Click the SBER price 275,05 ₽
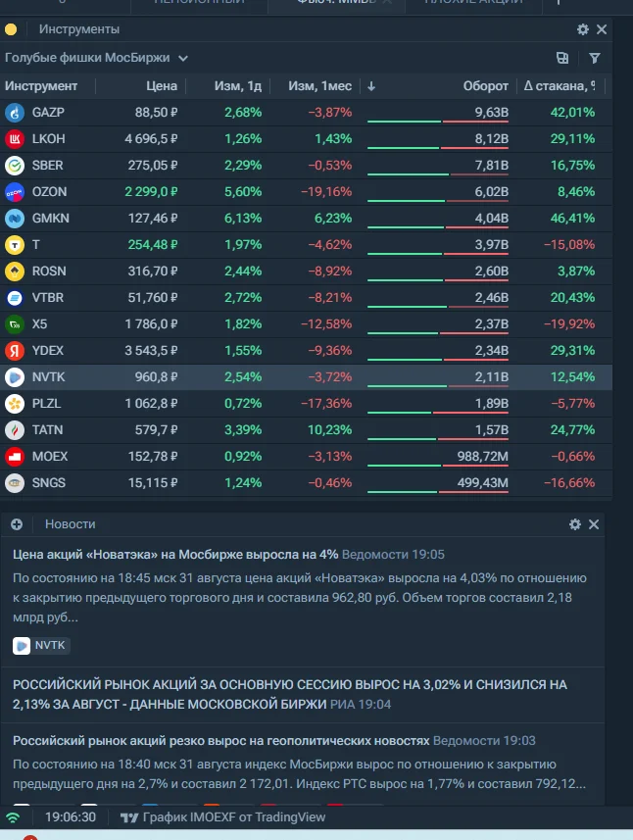Viewport: 633px width, 840px height. [153, 166]
